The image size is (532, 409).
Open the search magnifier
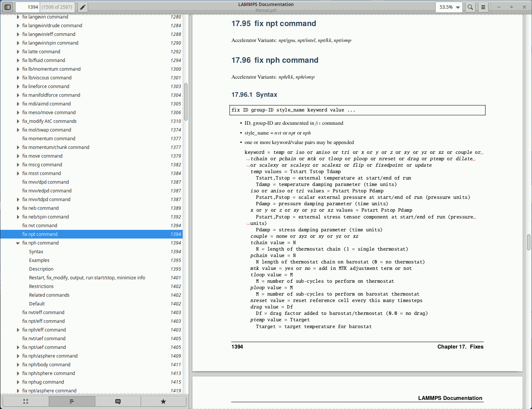coord(470,7)
